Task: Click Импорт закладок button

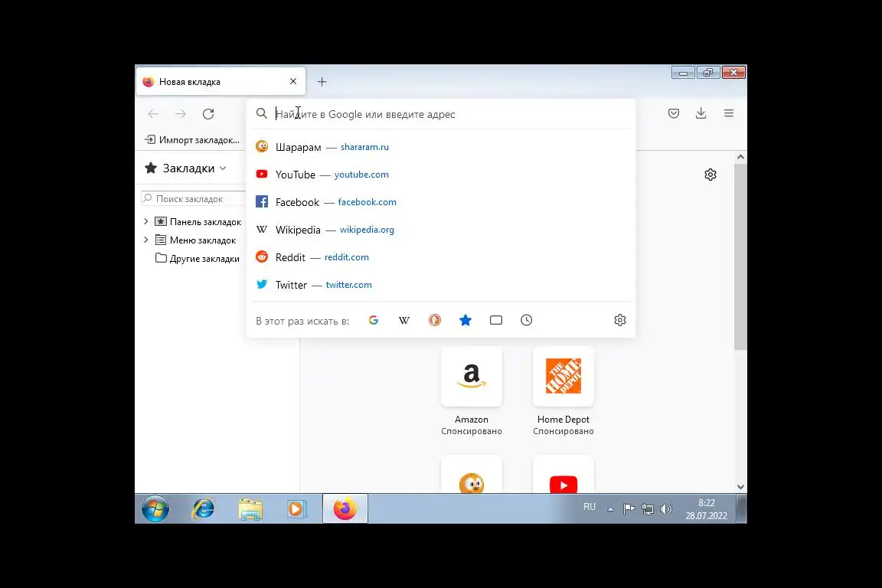Action: (192, 139)
